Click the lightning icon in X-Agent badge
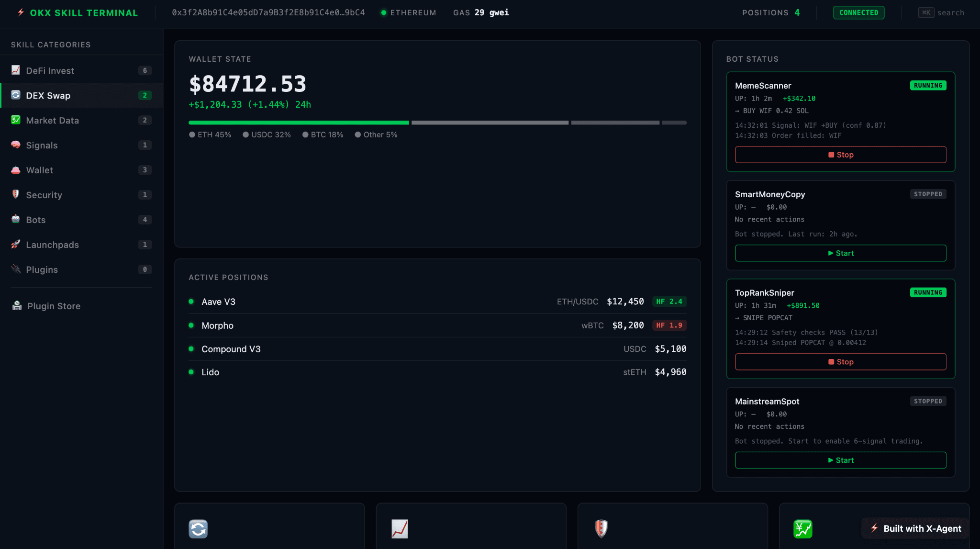 click(x=874, y=528)
